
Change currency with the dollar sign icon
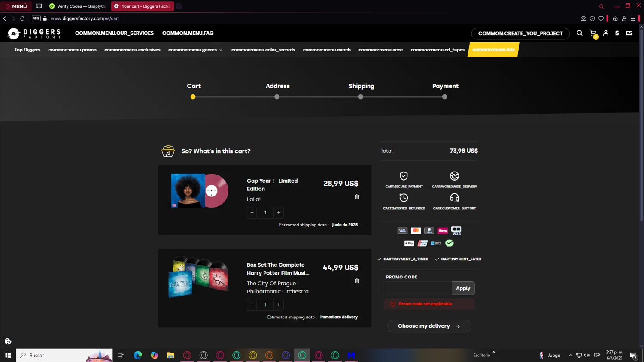(617, 33)
